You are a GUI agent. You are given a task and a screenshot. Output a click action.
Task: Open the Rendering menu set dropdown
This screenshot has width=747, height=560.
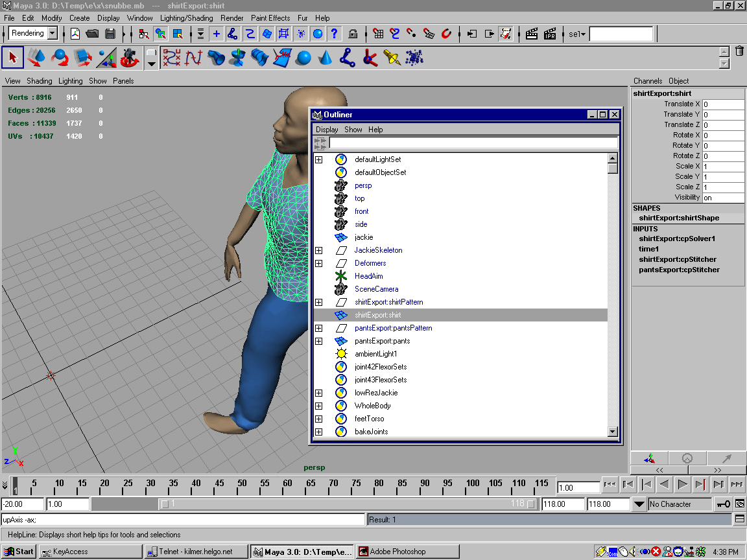[x=52, y=34]
